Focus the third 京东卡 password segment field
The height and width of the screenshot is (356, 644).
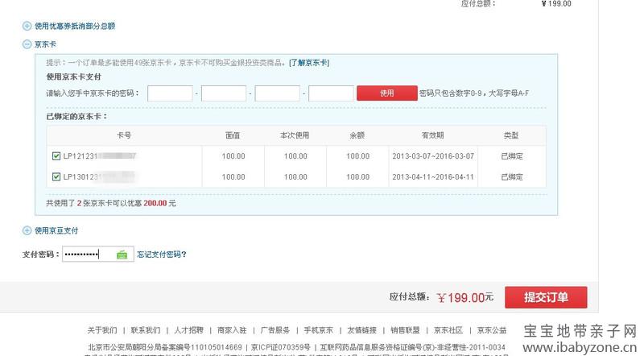[x=277, y=93]
